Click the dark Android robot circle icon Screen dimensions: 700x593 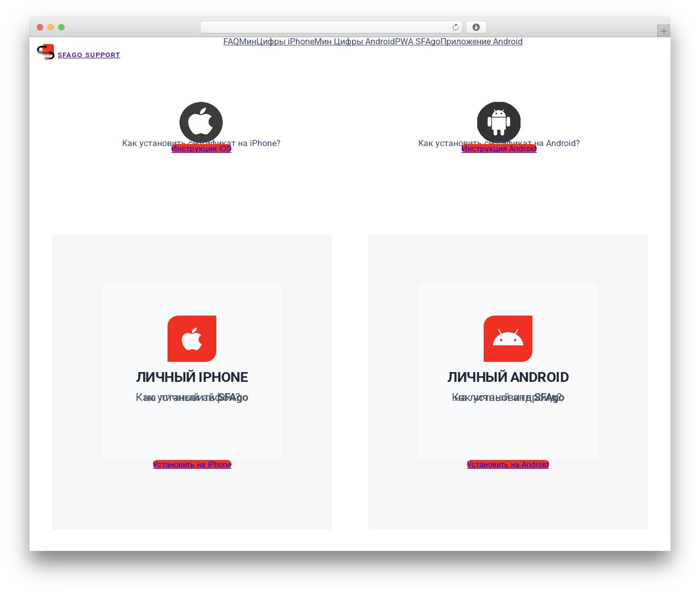(x=499, y=123)
